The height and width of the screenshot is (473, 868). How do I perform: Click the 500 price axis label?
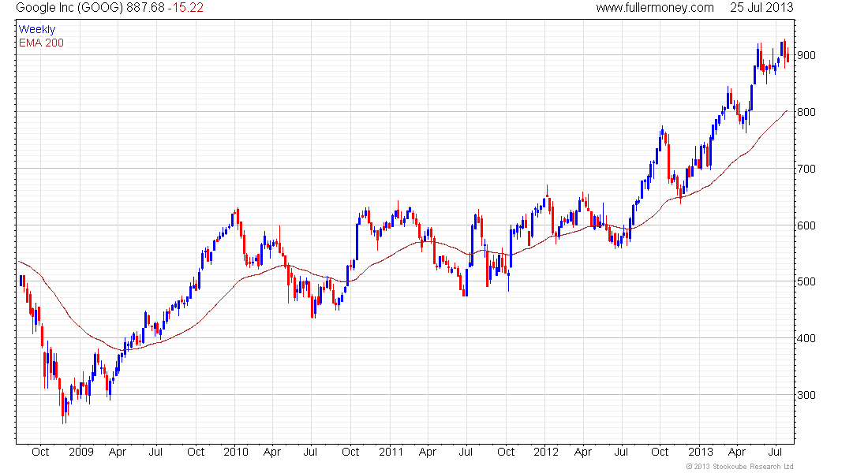pos(806,281)
